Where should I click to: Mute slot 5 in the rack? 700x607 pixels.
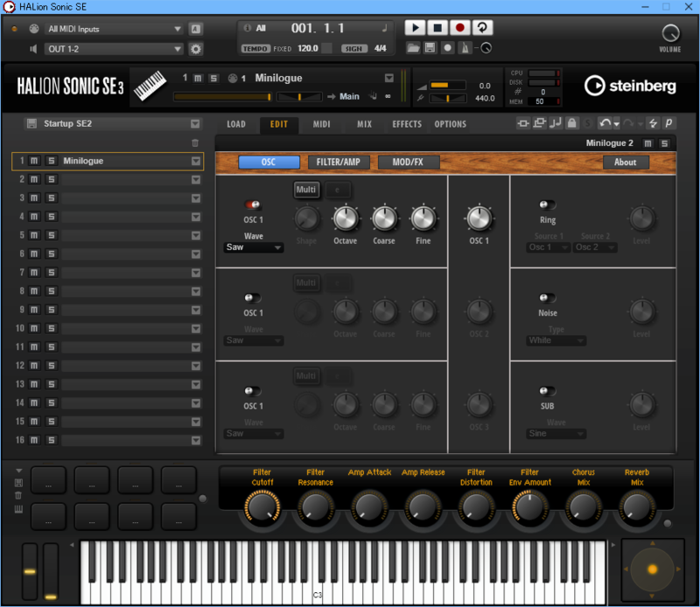[x=34, y=235]
